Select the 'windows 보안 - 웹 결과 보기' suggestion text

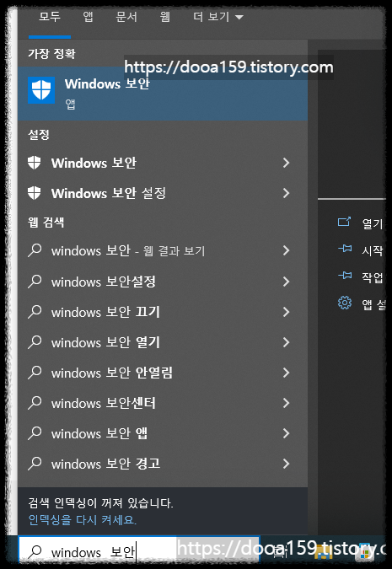(x=128, y=250)
